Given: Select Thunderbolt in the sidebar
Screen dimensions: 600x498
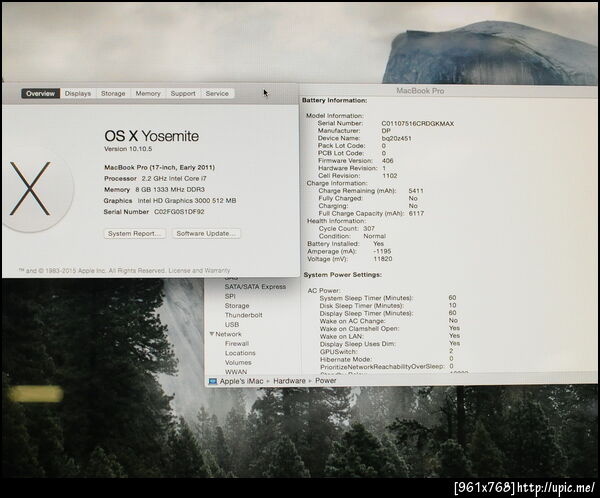Looking at the screenshot, I should (x=243, y=315).
